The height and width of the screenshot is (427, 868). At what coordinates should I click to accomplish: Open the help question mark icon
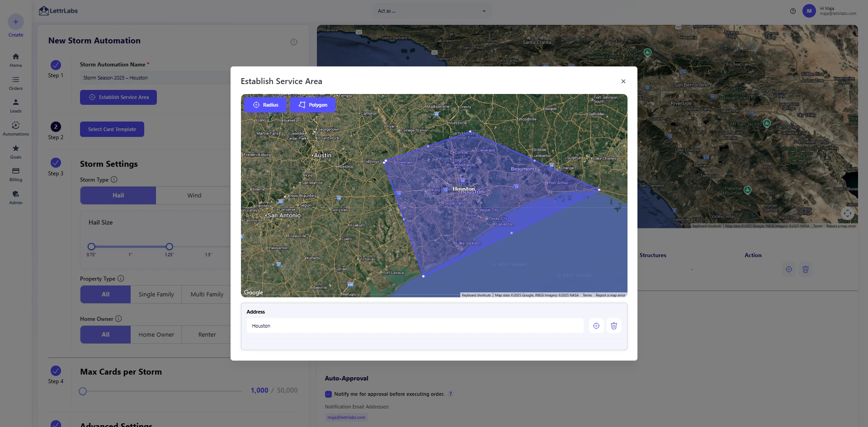tap(793, 11)
